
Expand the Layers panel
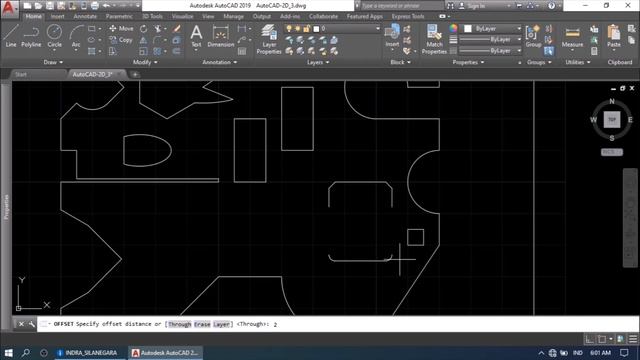tap(318, 62)
